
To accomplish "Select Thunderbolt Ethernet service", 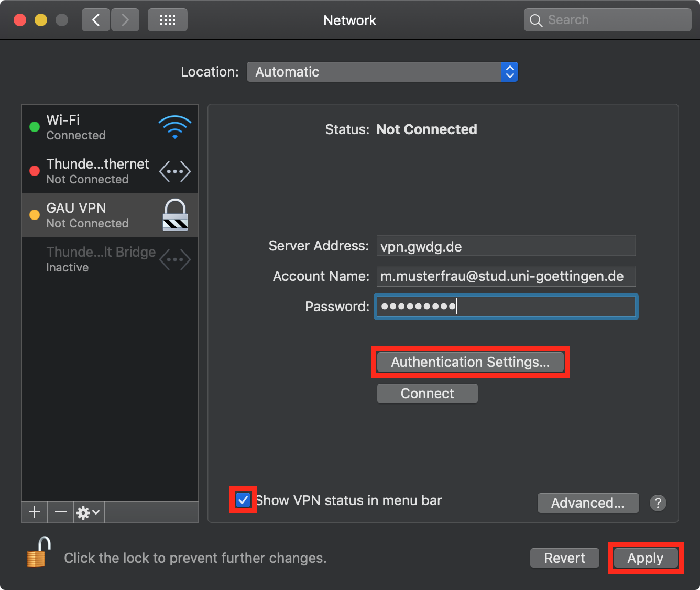I will coord(110,171).
